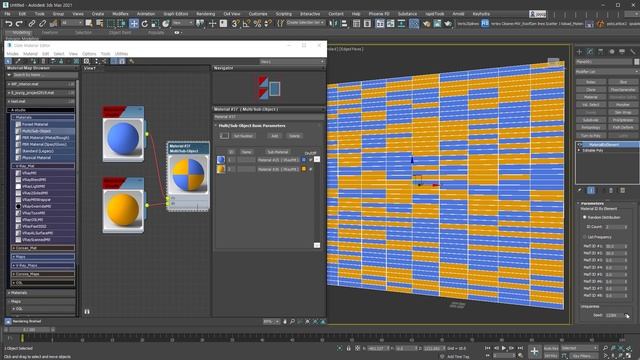Click Go to Start playback button
Screen dimensions: 640x360
click(488, 348)
